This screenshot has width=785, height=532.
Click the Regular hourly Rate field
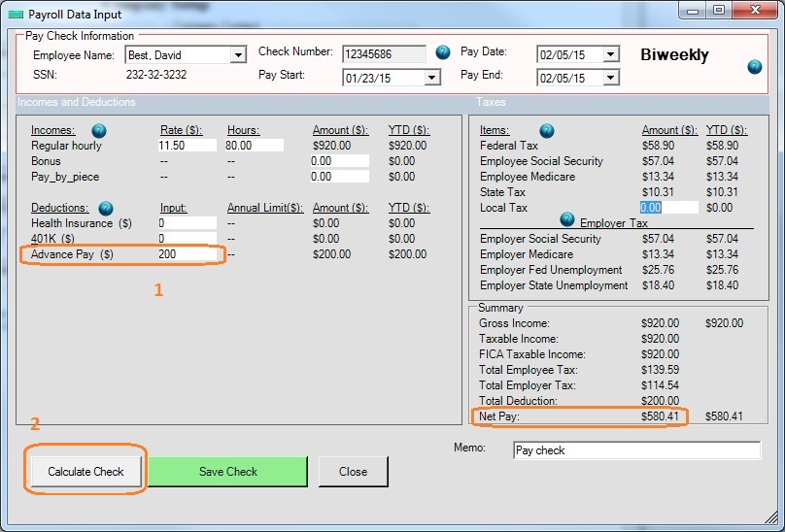(x=186, y=146)
